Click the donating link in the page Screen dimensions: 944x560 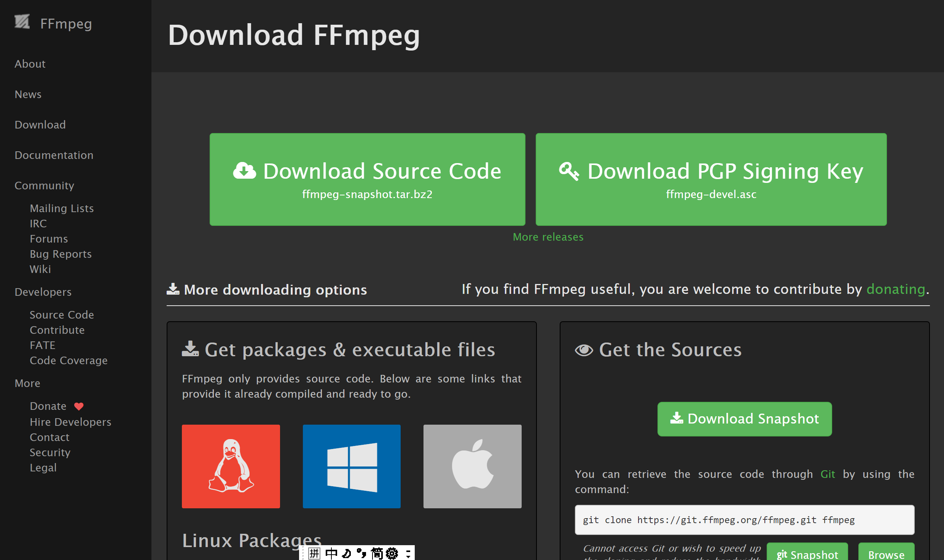[x=894, y=289]
